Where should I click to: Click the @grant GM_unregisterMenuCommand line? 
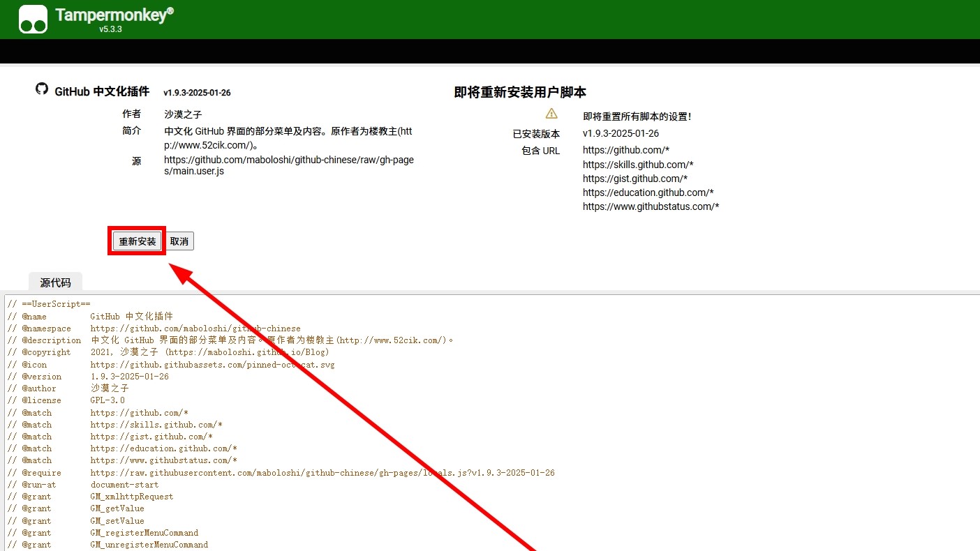click(107, 545)
